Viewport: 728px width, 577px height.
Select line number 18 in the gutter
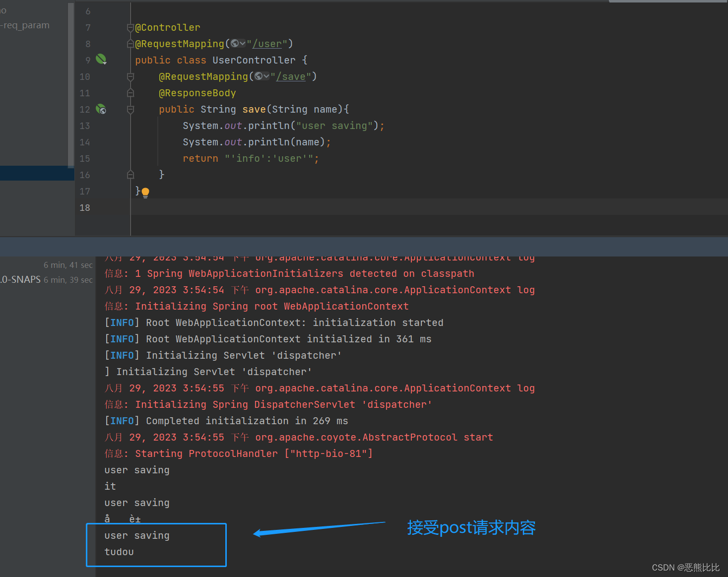(x=85, y=207)
